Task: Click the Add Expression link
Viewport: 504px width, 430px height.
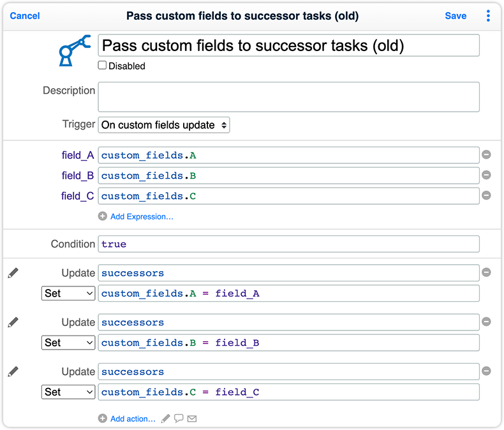Action: coord(142,217)
